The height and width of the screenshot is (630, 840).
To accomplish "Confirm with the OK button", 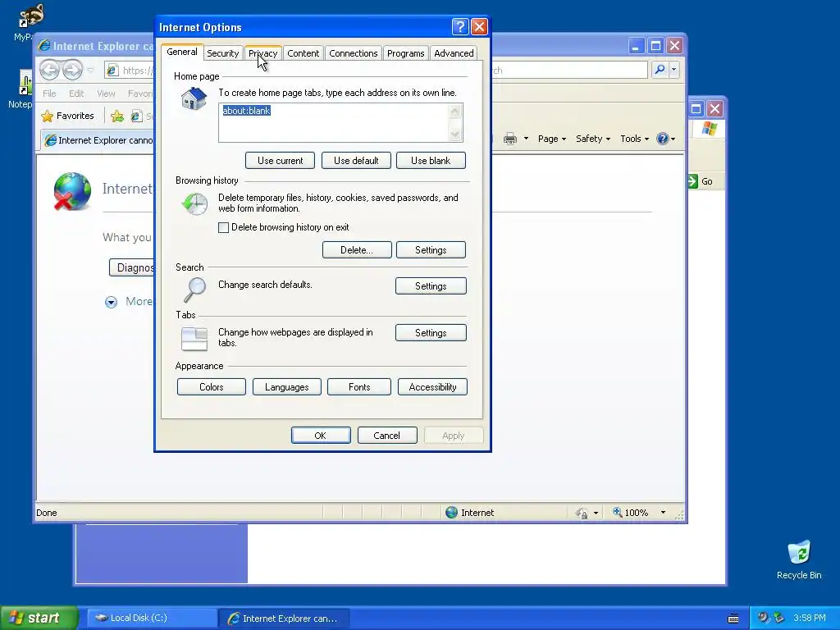I will 321,435.
